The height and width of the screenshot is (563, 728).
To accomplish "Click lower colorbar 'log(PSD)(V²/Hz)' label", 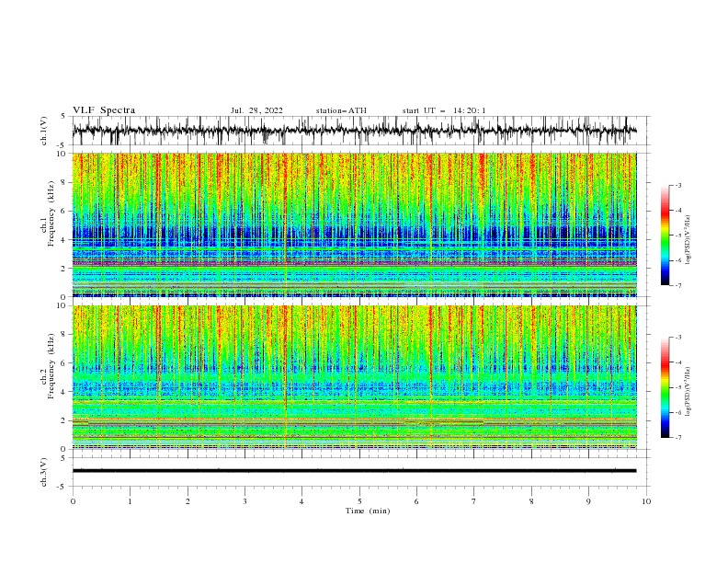I will pos(688,392).
